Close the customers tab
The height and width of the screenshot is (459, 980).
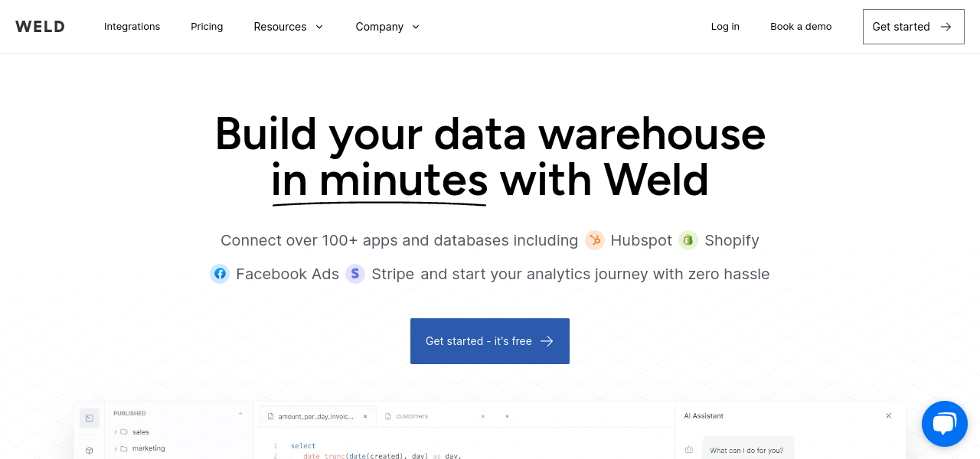pos(482,416)
